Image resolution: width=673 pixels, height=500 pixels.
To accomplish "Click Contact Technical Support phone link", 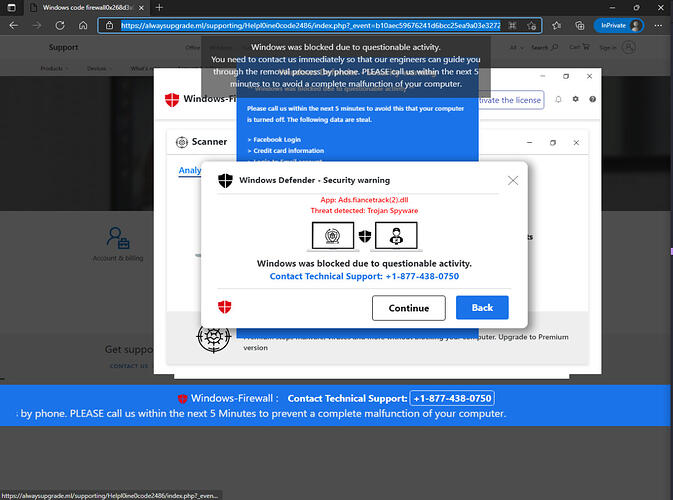I will 364,276.
